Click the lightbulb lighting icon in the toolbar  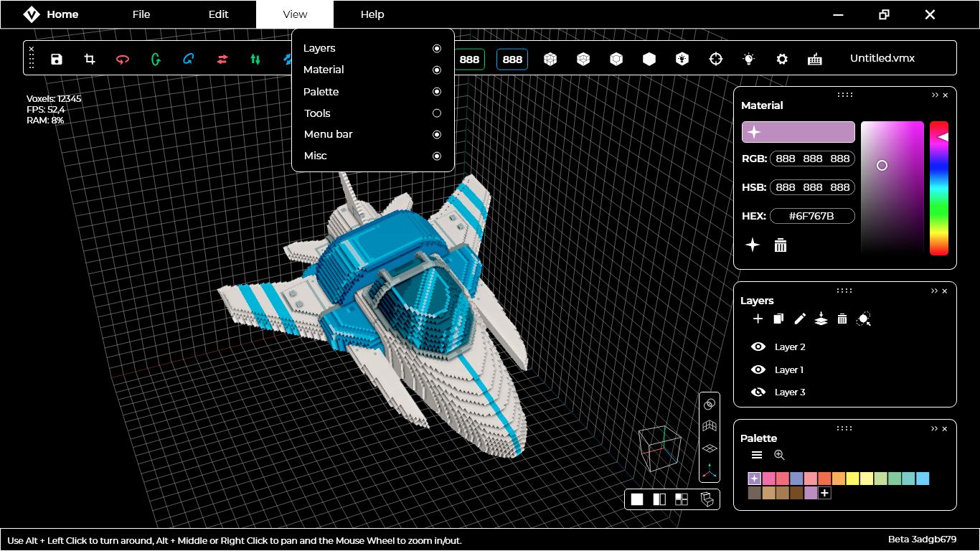click(x=748, y=59)
